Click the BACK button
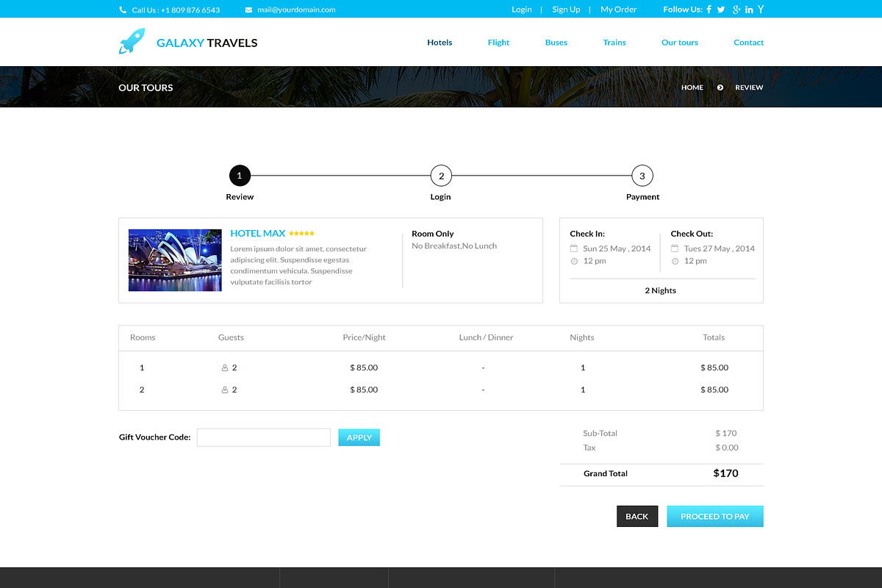Viewport: 882px width, 588px height. click(x=637, y=517)
